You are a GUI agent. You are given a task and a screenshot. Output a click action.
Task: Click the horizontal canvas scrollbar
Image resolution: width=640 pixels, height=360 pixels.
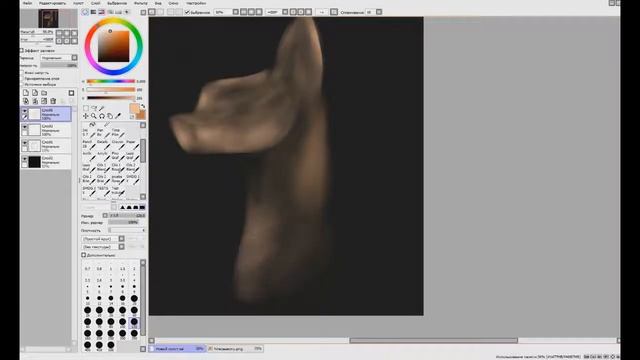point(433,340)
